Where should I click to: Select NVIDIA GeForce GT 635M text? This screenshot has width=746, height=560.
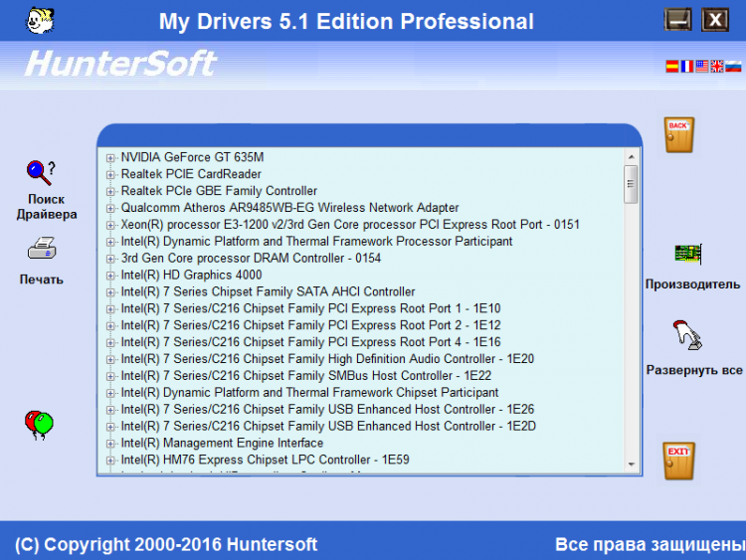click(192, 157)
